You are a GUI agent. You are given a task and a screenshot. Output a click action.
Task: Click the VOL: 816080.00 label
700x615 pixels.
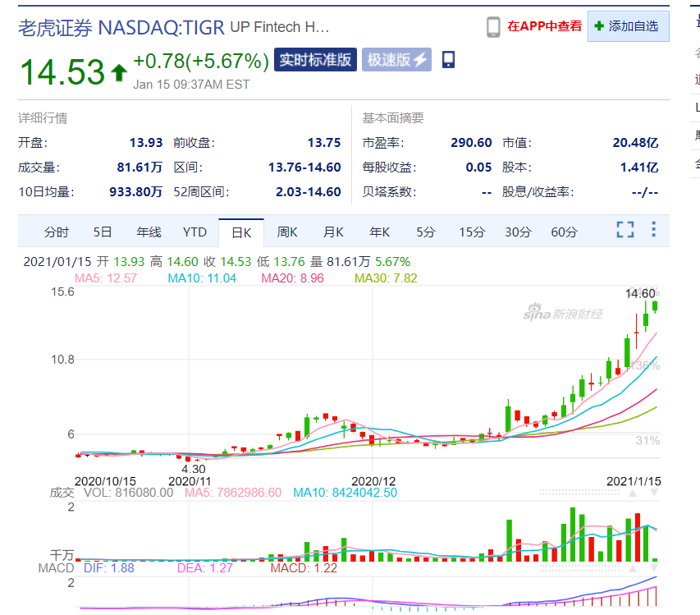tap(129, 493)
